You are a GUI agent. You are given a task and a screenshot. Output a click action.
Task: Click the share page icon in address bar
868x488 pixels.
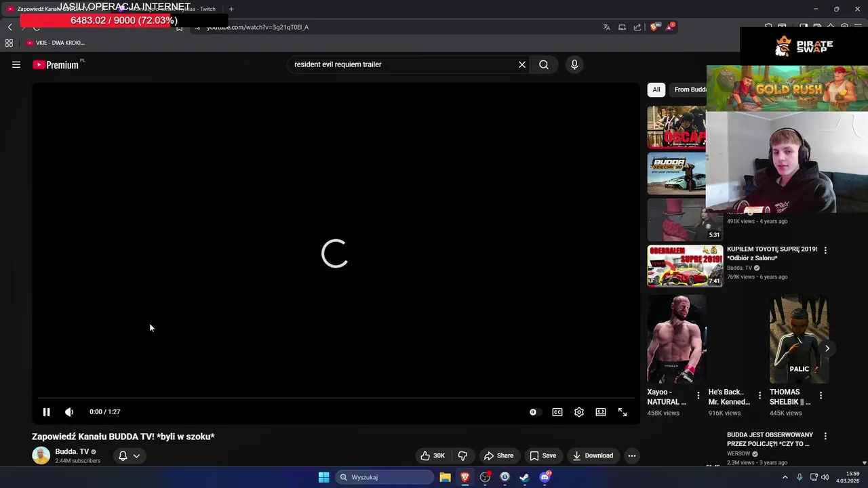pos(637,27)
